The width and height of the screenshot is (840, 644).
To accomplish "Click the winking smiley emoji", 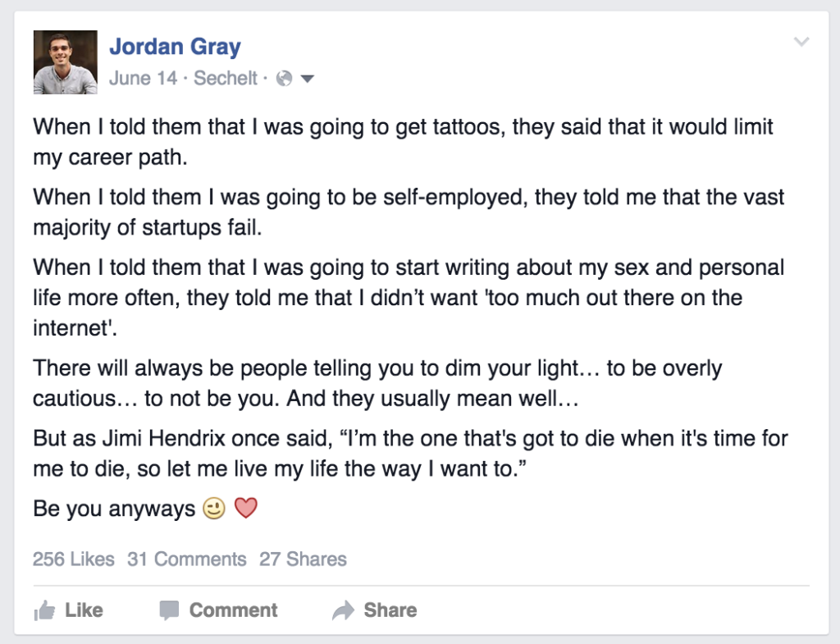I will tap(213, 509).
